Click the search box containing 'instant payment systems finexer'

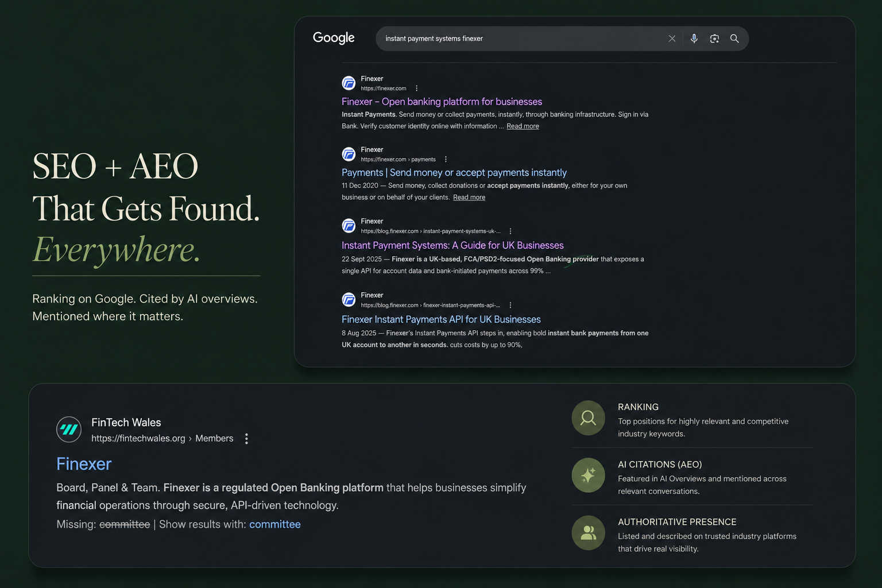coord(562,38)
